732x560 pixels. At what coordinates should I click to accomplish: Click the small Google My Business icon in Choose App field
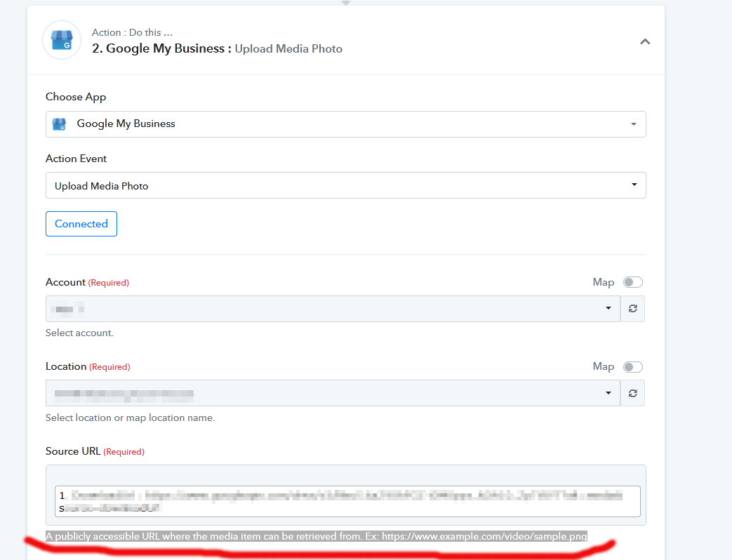59,124
